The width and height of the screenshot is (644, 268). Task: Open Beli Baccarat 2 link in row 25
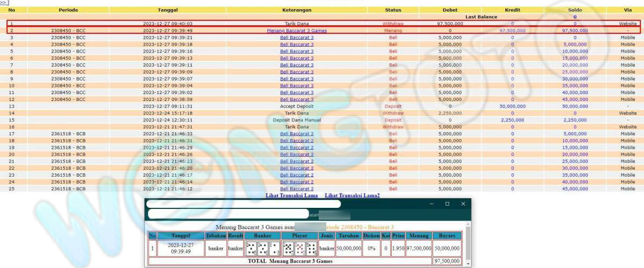(x=297, y=189)
